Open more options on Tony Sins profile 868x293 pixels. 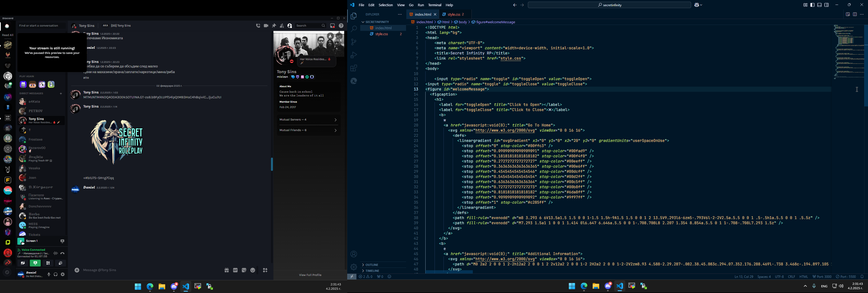(339, 36)
